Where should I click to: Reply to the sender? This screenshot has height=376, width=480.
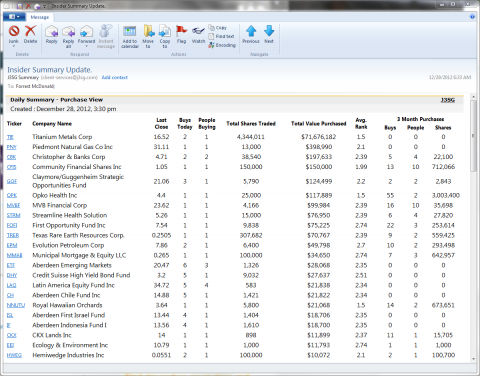click(x=52, y=34)
